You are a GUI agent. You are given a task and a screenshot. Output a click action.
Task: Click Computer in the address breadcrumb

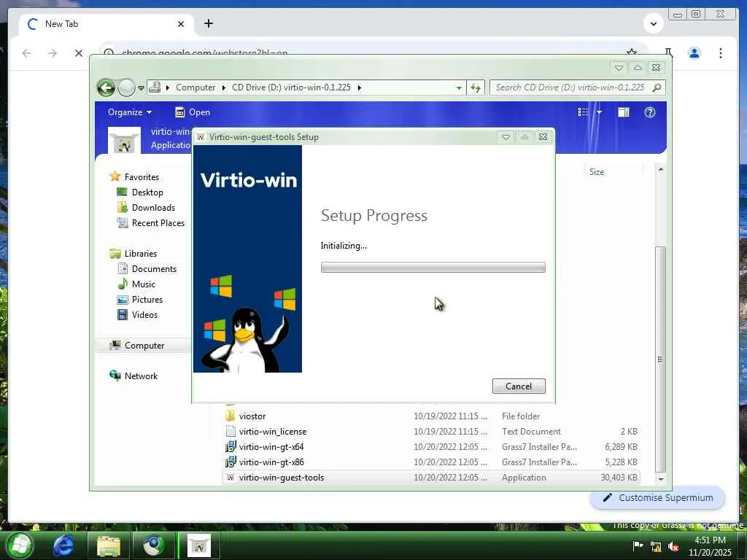pos(196,87)
